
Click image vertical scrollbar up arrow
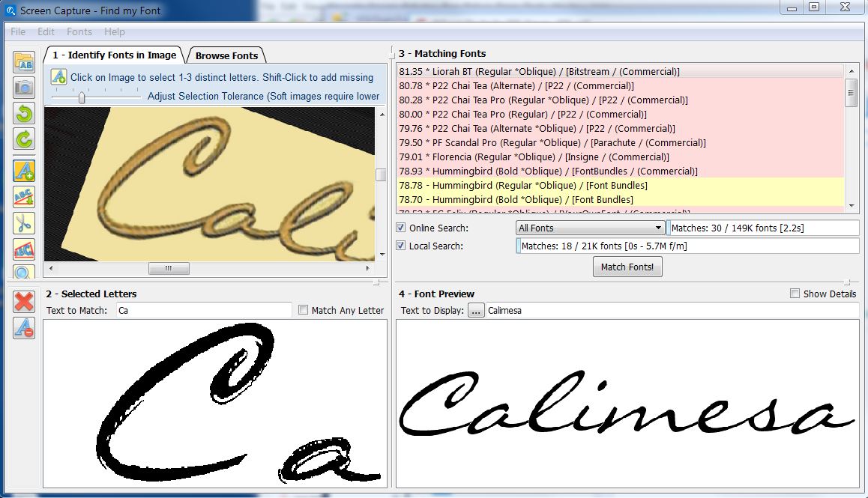pos(382,114)
